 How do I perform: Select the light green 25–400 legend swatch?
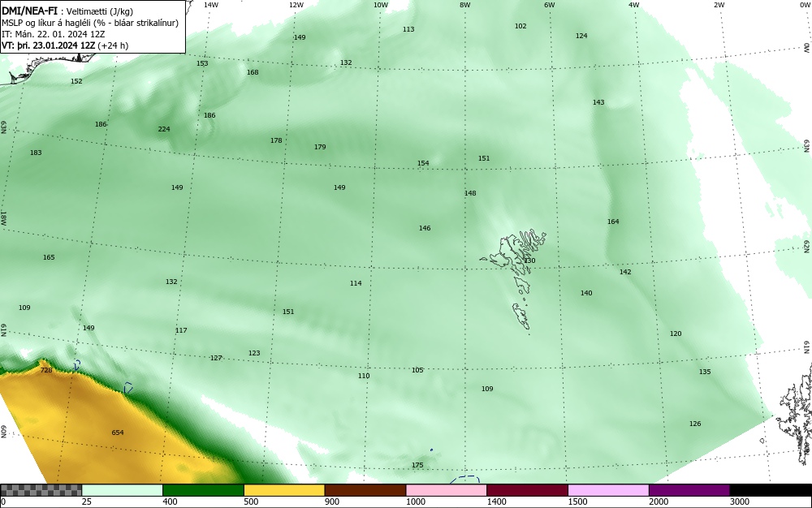click(x=123, y=490)
